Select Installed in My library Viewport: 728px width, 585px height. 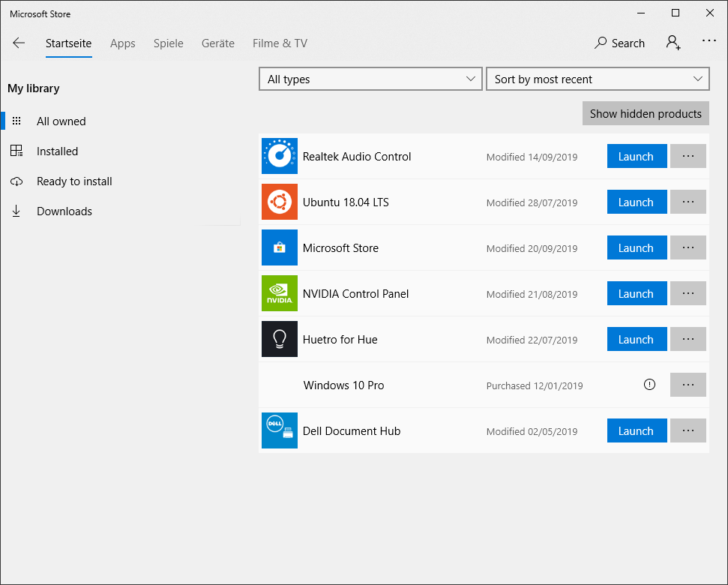tap(57, 151)
